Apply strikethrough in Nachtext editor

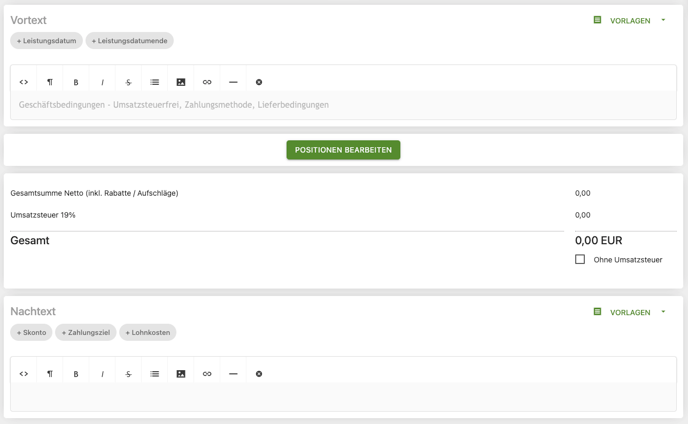[x=128, y=374]
